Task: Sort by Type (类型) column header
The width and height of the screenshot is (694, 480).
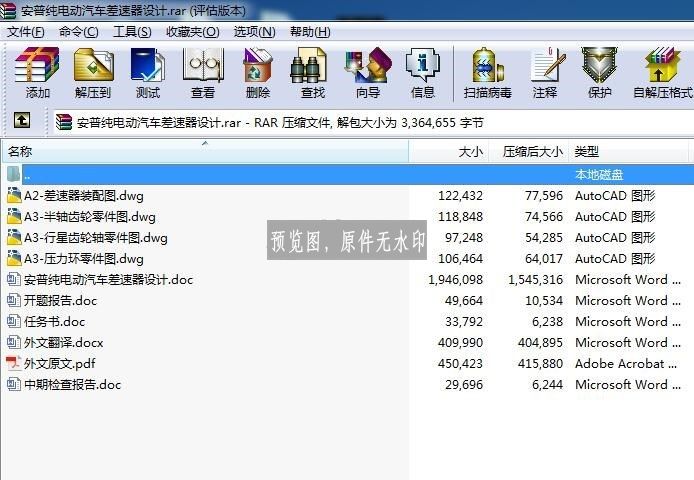Action: [x=628, y=151]
